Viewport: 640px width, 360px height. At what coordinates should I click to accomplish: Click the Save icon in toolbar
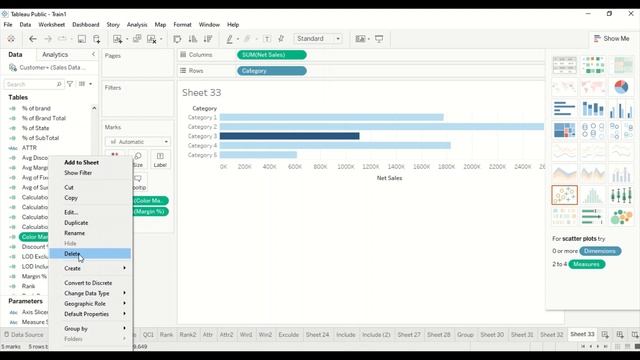(82, 39)
